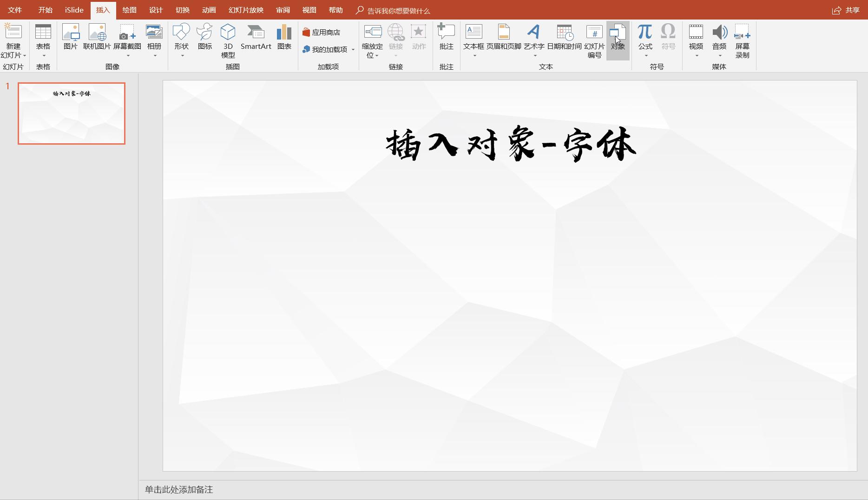This screenshot has width=868, height=500.
Task: Insert Slide Number (幻灯片编号)
Action: coord(594,41)
